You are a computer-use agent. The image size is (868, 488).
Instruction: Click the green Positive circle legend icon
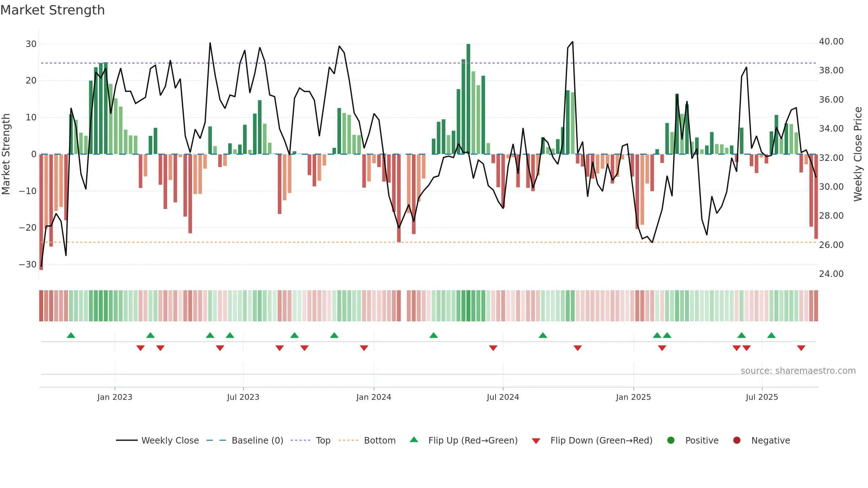click(671, 440)
